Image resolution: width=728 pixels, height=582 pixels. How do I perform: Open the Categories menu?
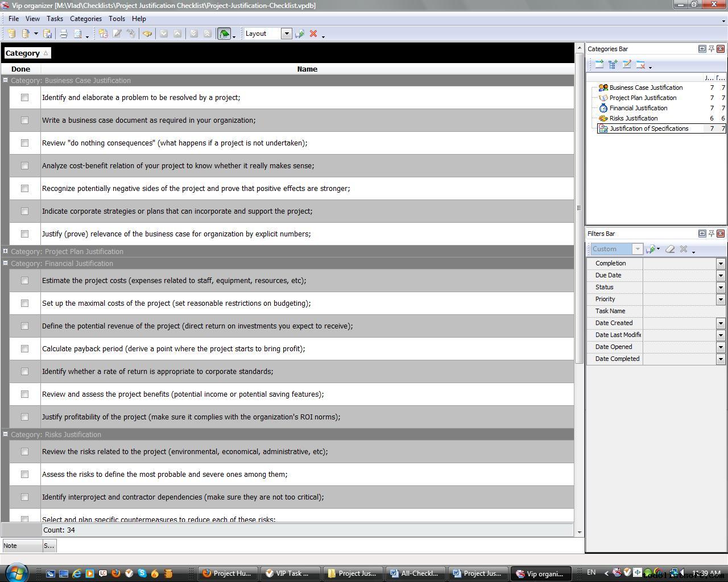(x=85, y=19)
